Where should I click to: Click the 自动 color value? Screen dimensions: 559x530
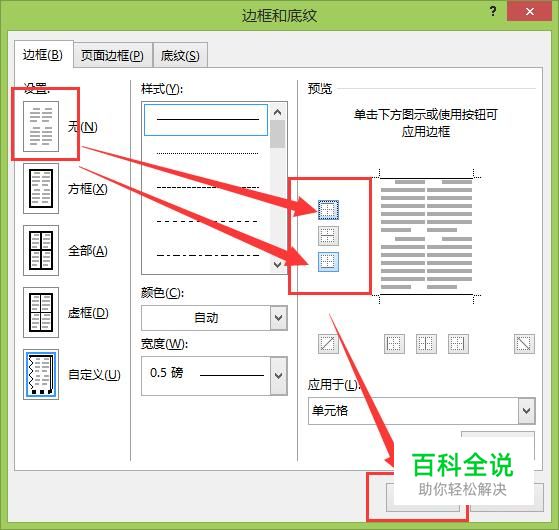(x=206, y=318)
